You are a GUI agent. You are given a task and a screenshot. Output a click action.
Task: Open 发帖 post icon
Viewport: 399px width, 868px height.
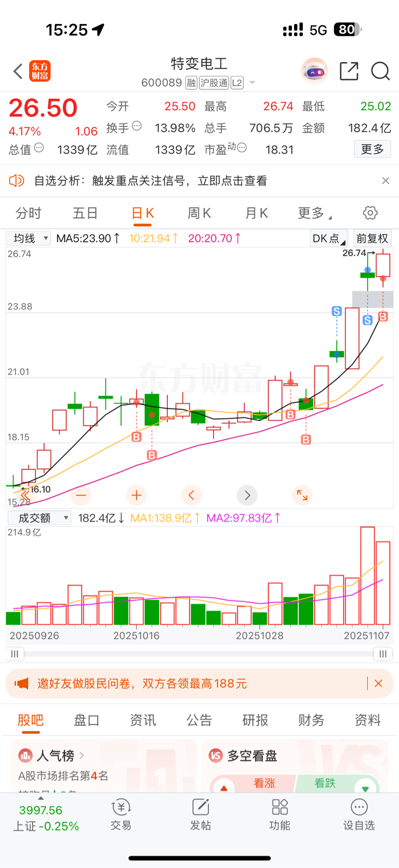[x=201, y=814]
